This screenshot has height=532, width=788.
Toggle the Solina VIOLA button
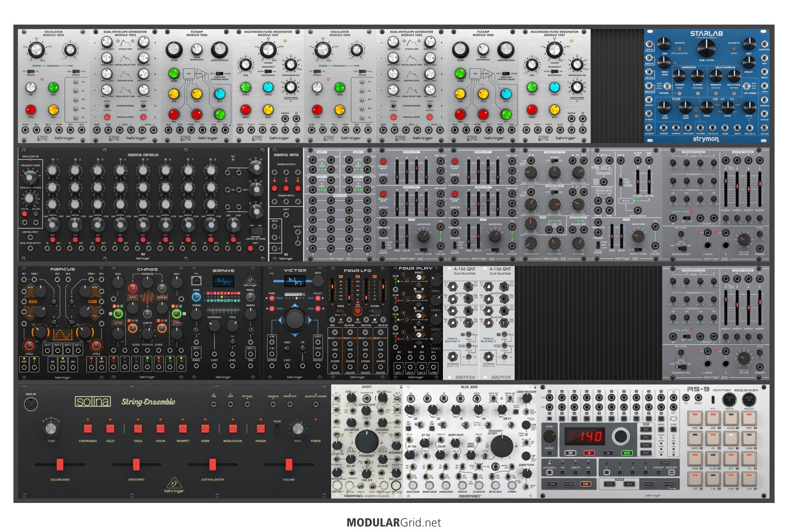pos(137,428)
